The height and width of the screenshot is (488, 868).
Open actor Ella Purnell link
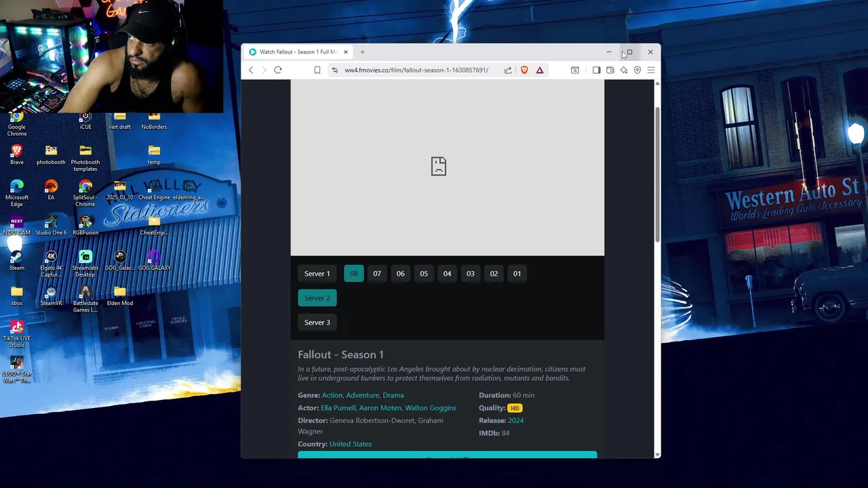[338, 408]
